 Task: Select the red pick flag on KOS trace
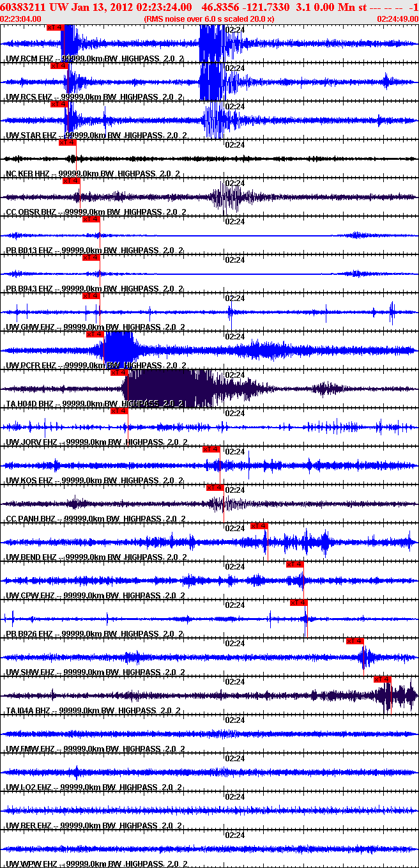pos(211,449)
